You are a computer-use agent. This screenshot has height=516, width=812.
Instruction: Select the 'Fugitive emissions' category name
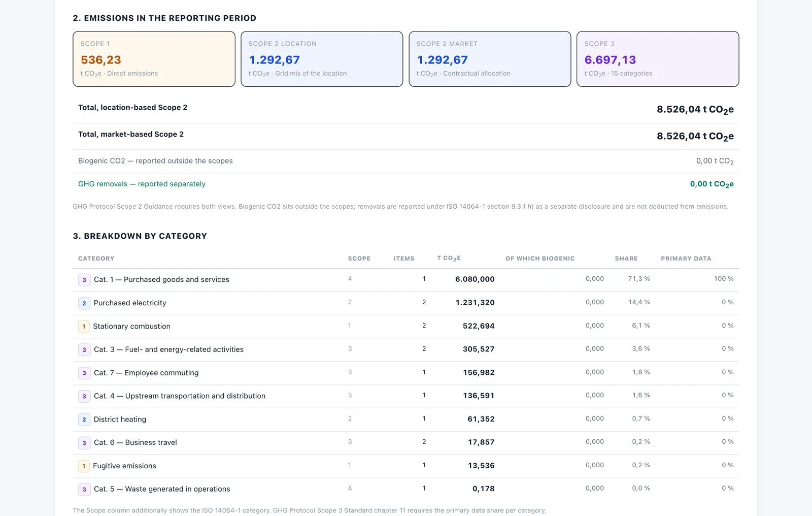[124, 466]
